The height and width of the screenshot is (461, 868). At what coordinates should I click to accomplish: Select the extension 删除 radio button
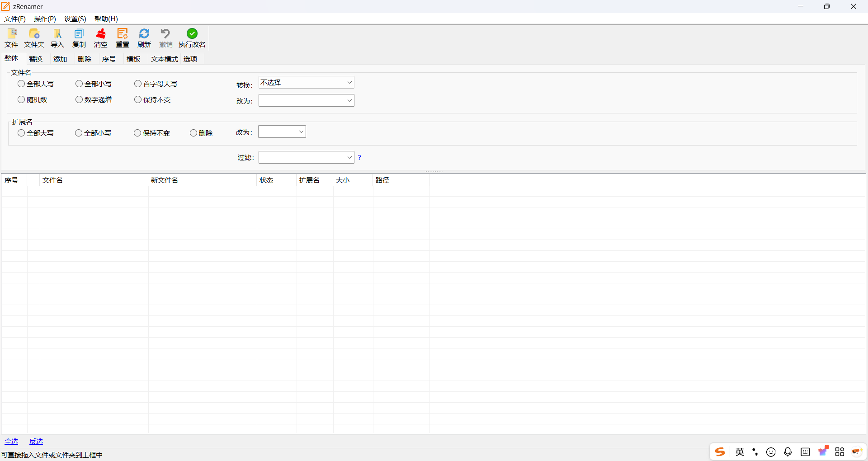pos(193,133)
